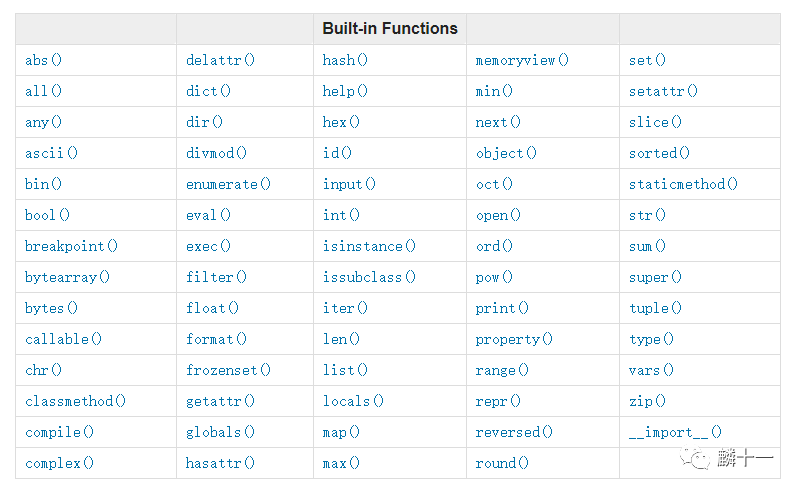Open the staticmethod() link
Image resolution: width=799 pixels, height=492 pixels.
coord(683,184)
